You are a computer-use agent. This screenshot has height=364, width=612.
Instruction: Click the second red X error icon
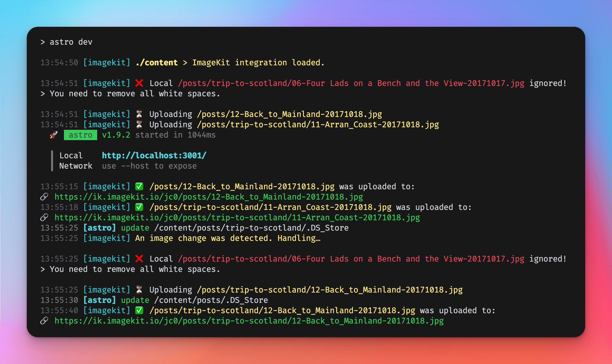(139, 259)
